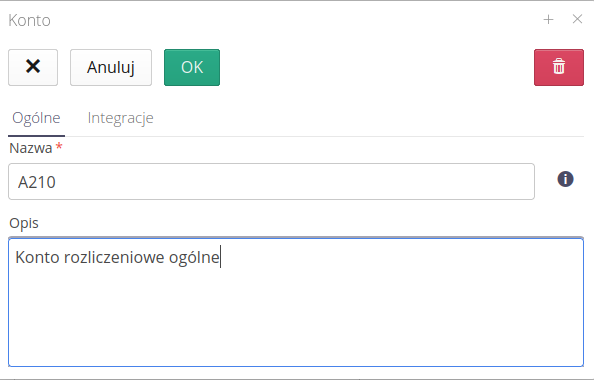Confirm with the green OK button

click(192, 67)
